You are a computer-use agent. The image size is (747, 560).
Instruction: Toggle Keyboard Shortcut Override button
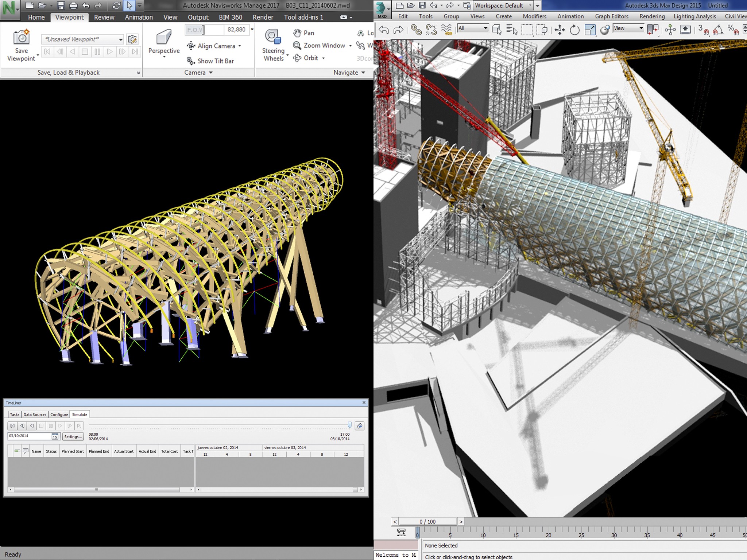685,30
